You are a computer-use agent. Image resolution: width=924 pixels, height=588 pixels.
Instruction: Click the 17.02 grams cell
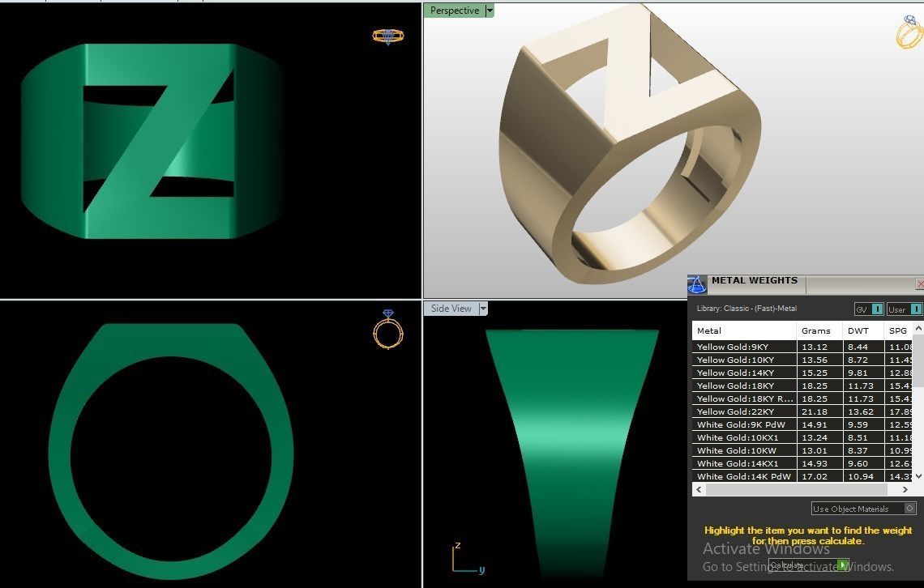(x=819, y=476)
